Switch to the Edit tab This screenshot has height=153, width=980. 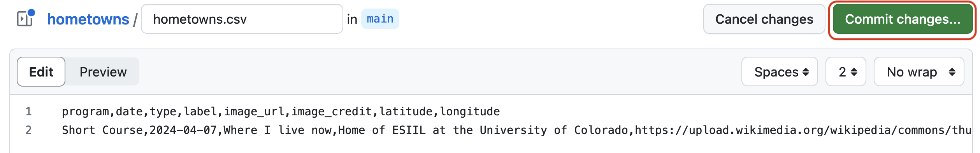click(41, 72)
